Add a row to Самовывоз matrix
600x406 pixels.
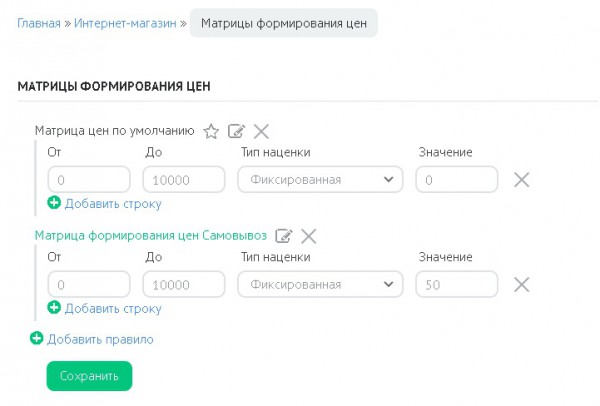[x=104, y=308]
